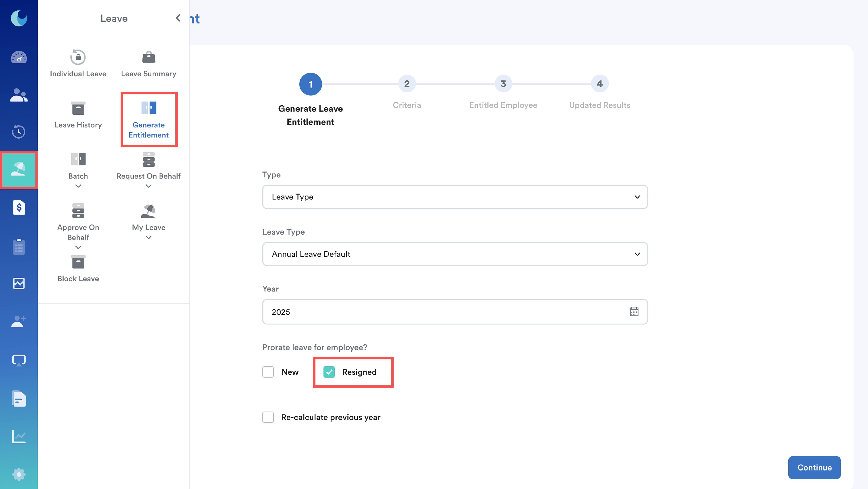Enable Re-calculate previous year checkbox
This screenshot has width=868, height=489.
click(x=268, y=417)
